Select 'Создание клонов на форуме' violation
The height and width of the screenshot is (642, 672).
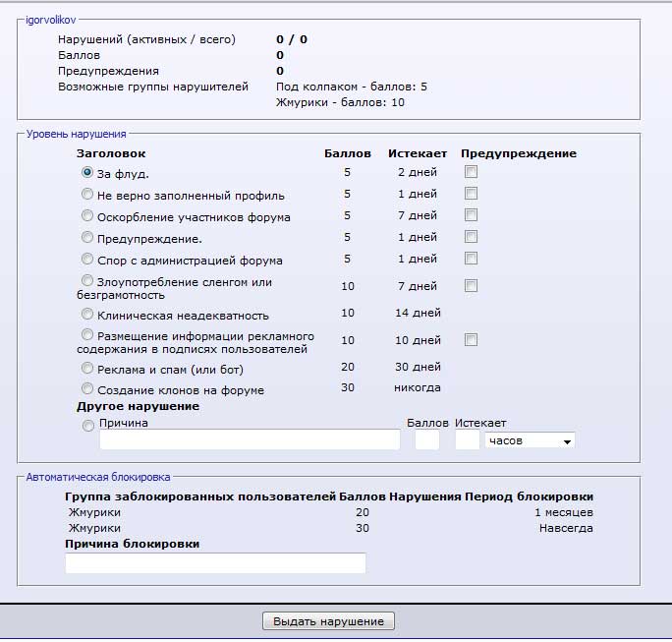(x=87, y=388)
